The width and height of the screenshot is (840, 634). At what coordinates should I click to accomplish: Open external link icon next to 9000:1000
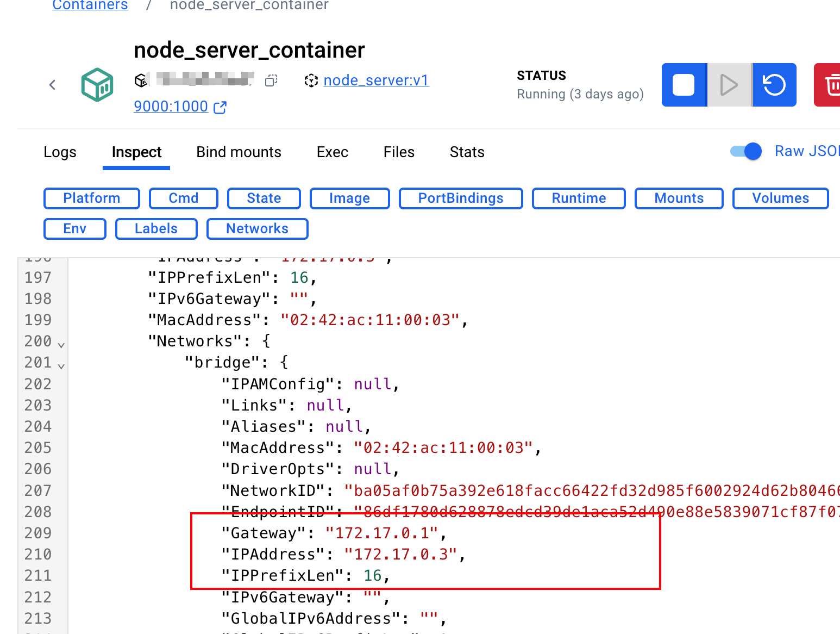coord(220,107)
